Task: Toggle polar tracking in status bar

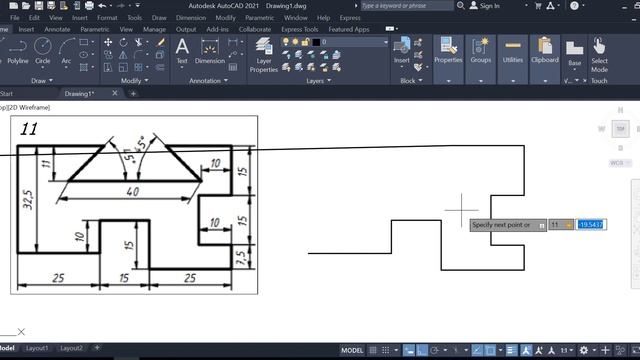Action: click(435, 350)
